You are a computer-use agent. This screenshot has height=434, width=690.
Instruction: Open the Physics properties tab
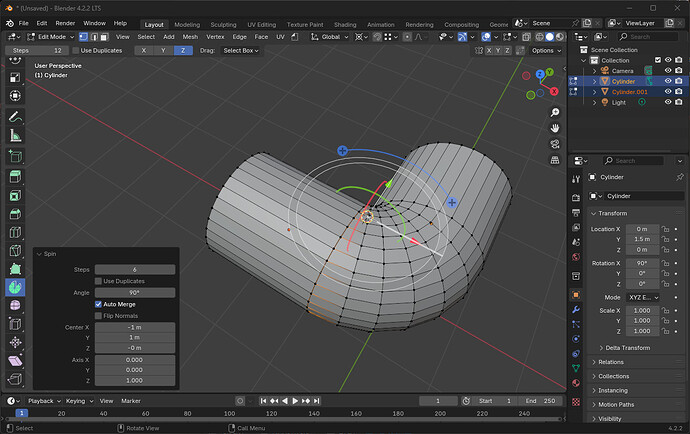click(x=576, y=339)
